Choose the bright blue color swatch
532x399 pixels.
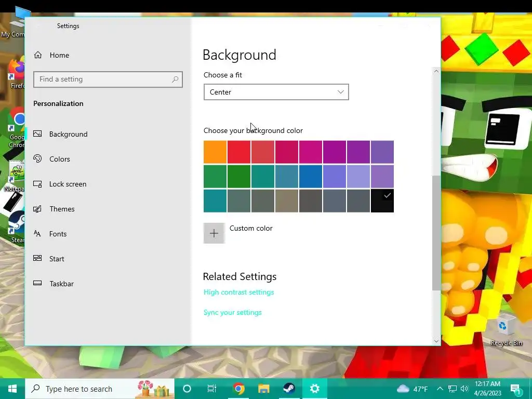311,177
